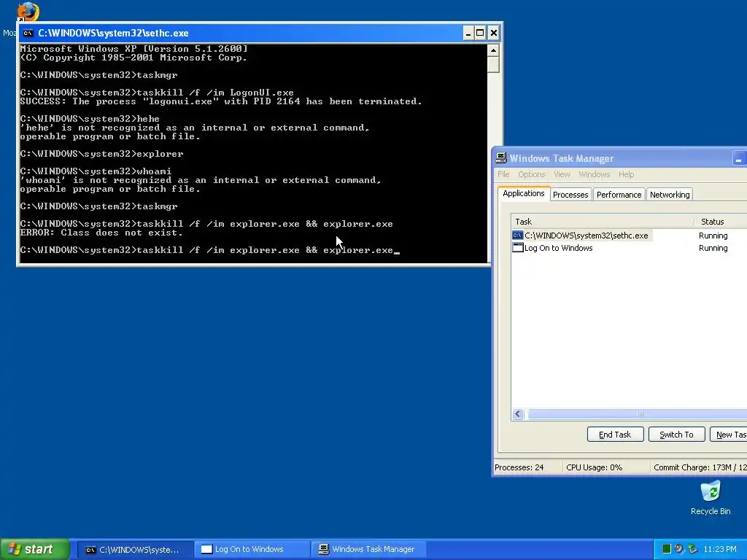Click the 'C:\WINDOWS\system32>explorer' command line
Viewport: 747px width, 560px height.
tap(101, 154)
